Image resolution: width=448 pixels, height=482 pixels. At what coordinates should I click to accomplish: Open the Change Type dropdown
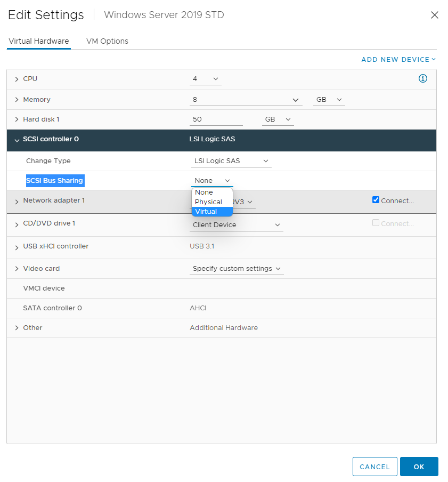[x=231, y=160]
